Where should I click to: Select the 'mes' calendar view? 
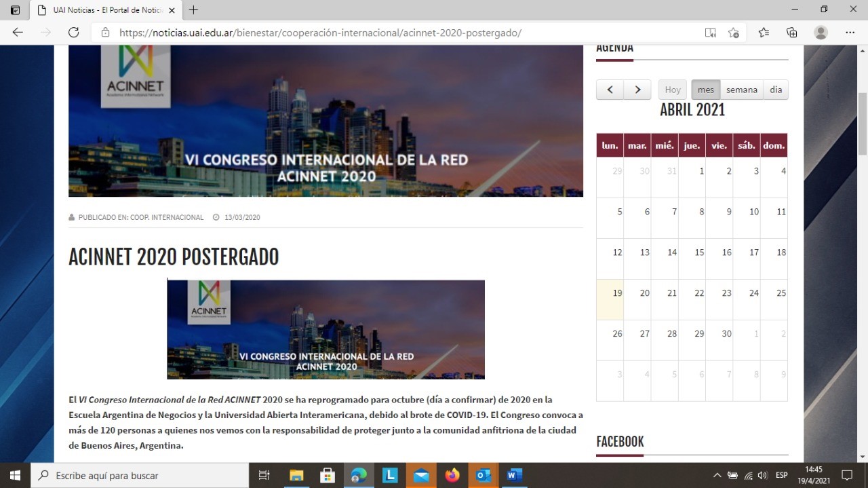(x=705, y=90)
